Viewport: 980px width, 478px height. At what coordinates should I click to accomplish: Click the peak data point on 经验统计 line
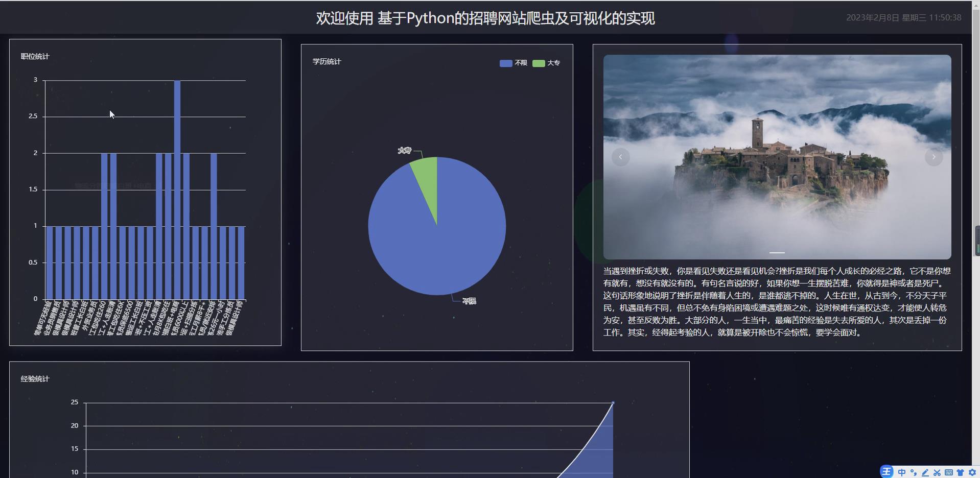coord(613,403)
